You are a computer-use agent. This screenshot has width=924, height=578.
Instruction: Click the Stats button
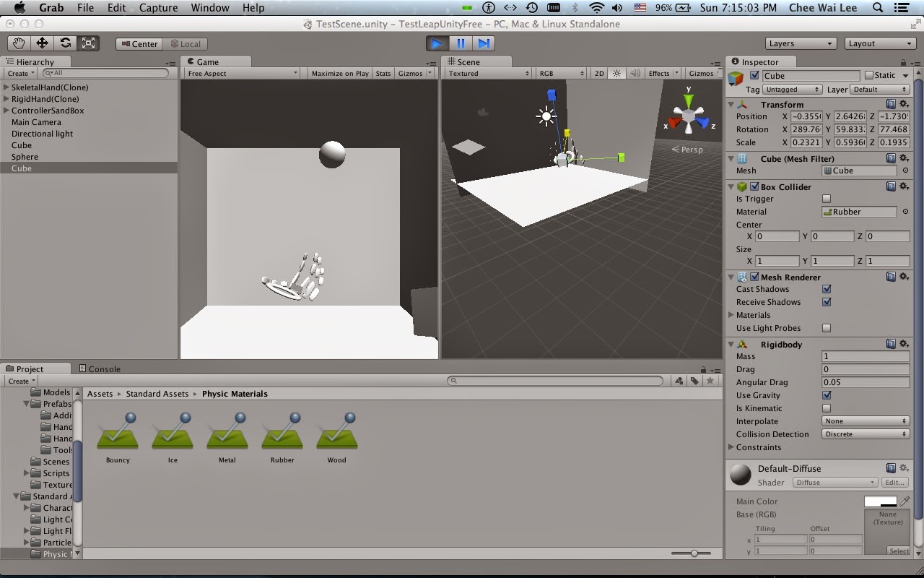click(x=383, y=73)
